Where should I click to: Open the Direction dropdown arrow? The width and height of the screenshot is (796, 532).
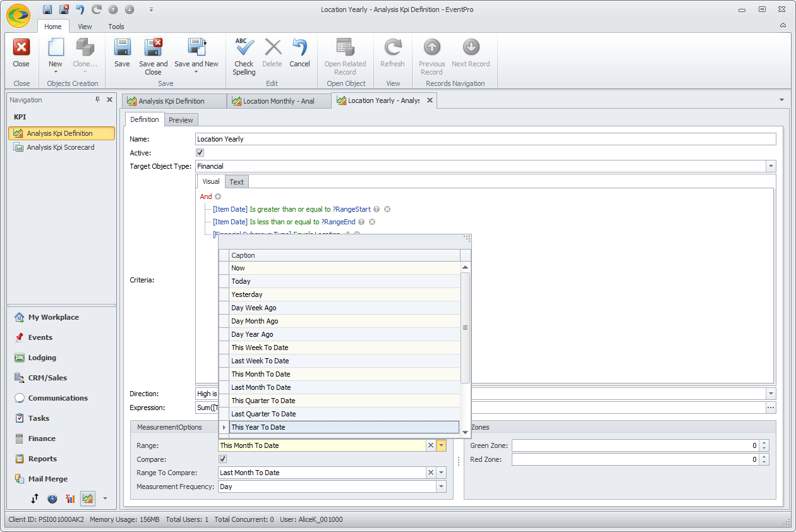pyautogui.click(x=771, y=394)
